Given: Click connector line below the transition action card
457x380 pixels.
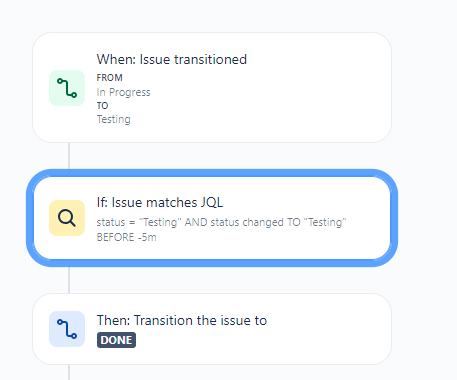Looking at the screenshot, I should tap(69, 372).
